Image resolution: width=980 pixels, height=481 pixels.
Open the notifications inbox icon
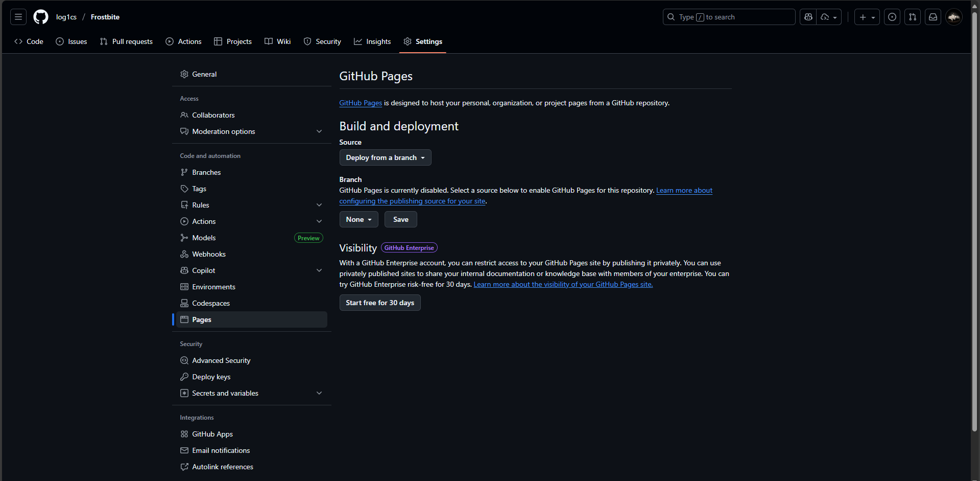pos(933,17)
